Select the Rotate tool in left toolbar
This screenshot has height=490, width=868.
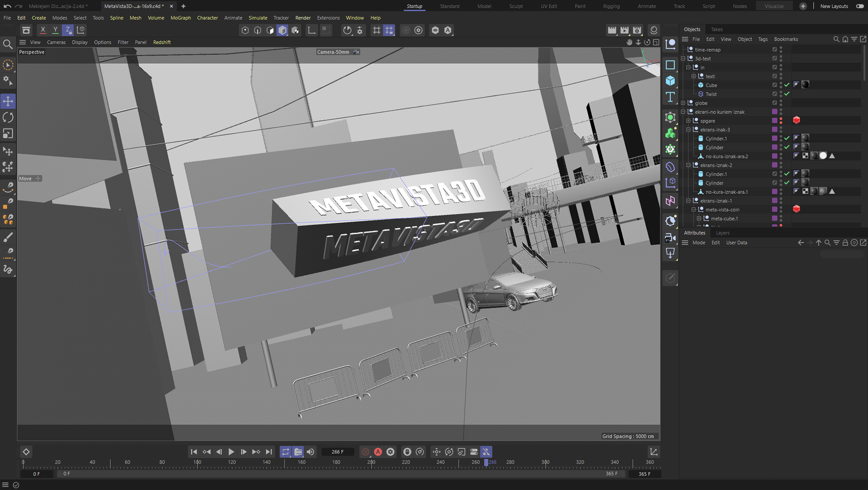(8, 118)
